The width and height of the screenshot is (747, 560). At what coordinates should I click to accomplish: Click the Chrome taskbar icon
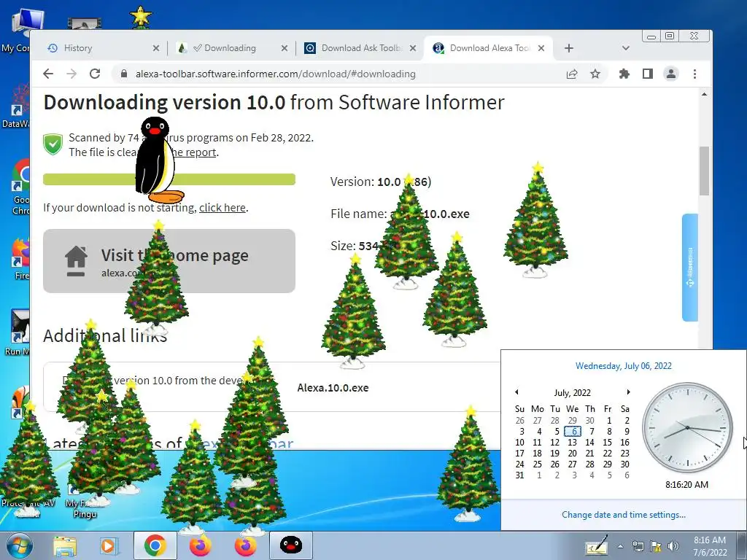click(155, 545)
